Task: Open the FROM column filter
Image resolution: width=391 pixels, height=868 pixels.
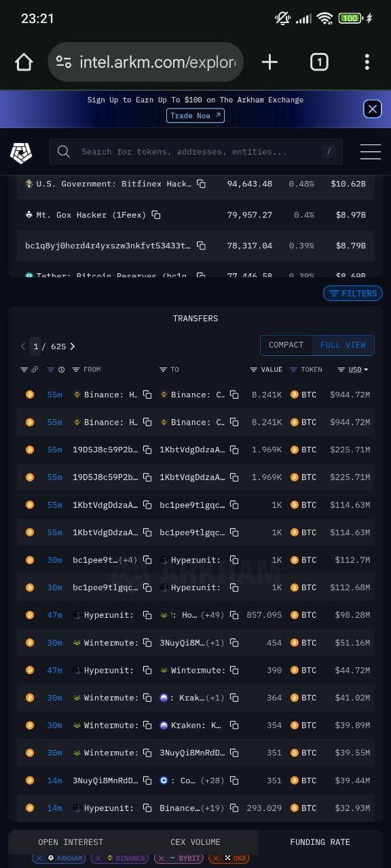Action: tap(86, 370)
